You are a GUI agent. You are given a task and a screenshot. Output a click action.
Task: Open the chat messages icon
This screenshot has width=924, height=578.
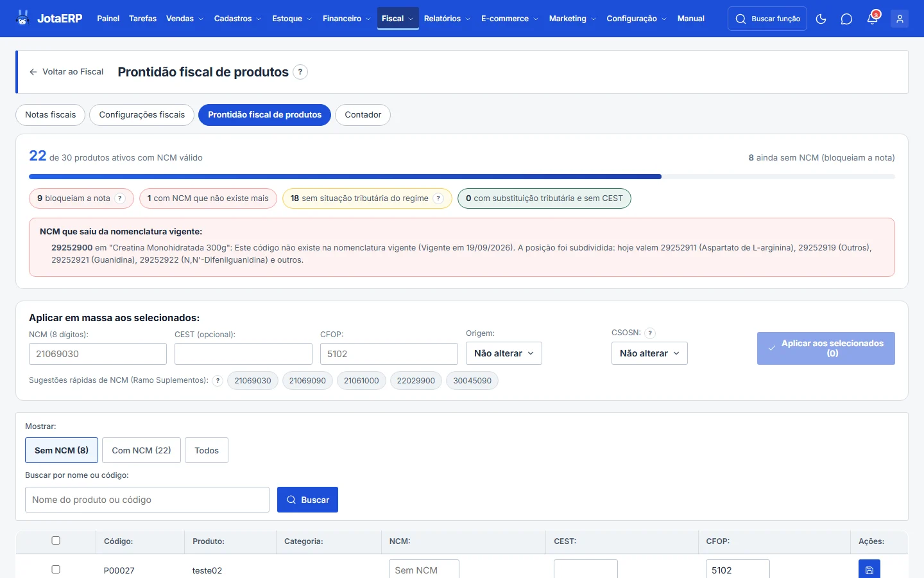846,19
